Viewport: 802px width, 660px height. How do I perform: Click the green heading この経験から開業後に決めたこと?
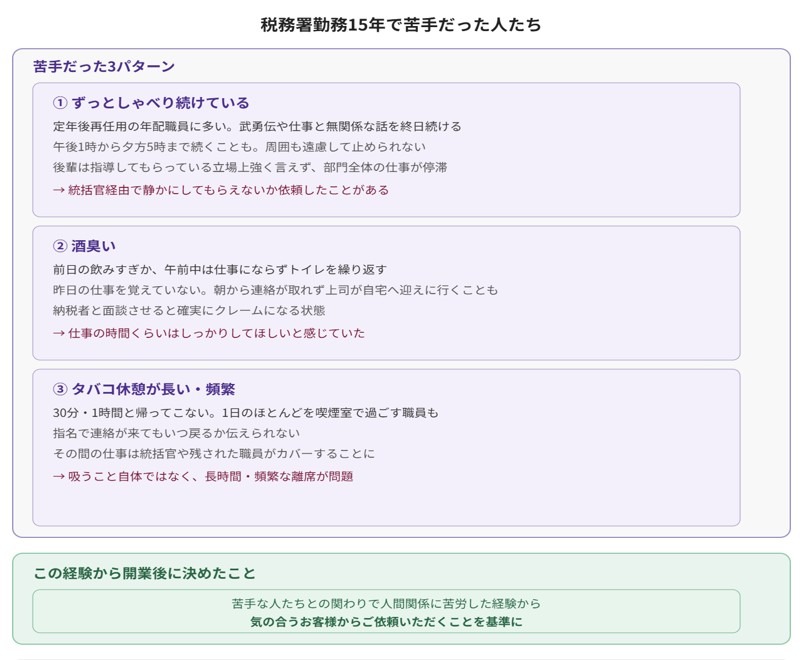[144, 573]
